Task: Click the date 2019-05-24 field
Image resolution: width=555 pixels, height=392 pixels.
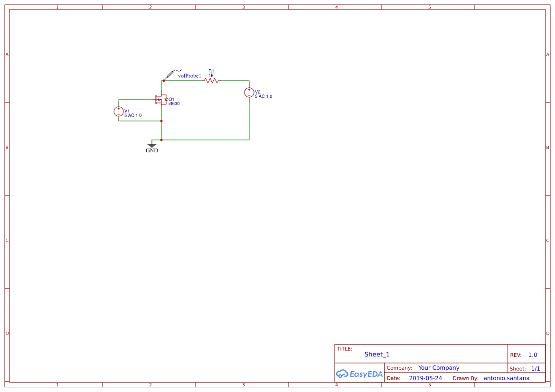Action: [x=424, y=378]
